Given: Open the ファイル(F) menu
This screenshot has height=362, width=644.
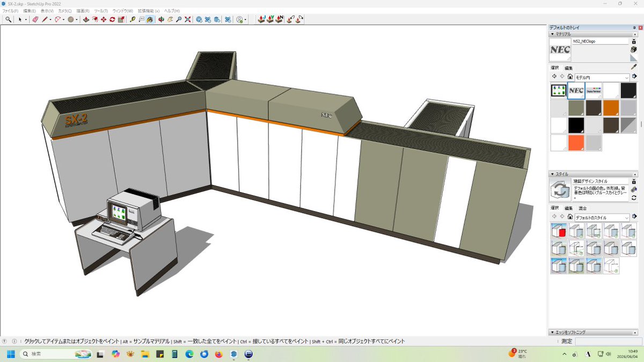Looking at the screenshot, I should point(10,11).
